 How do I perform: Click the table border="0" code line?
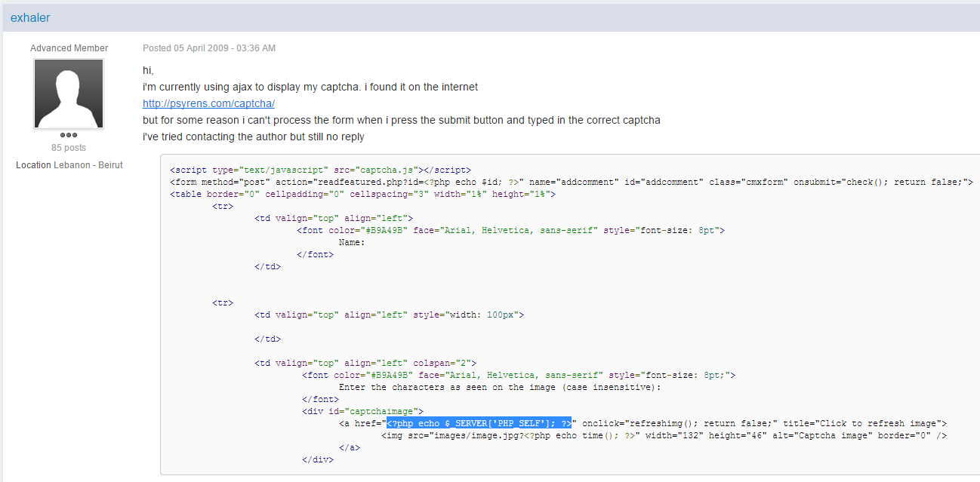[363, 195]
